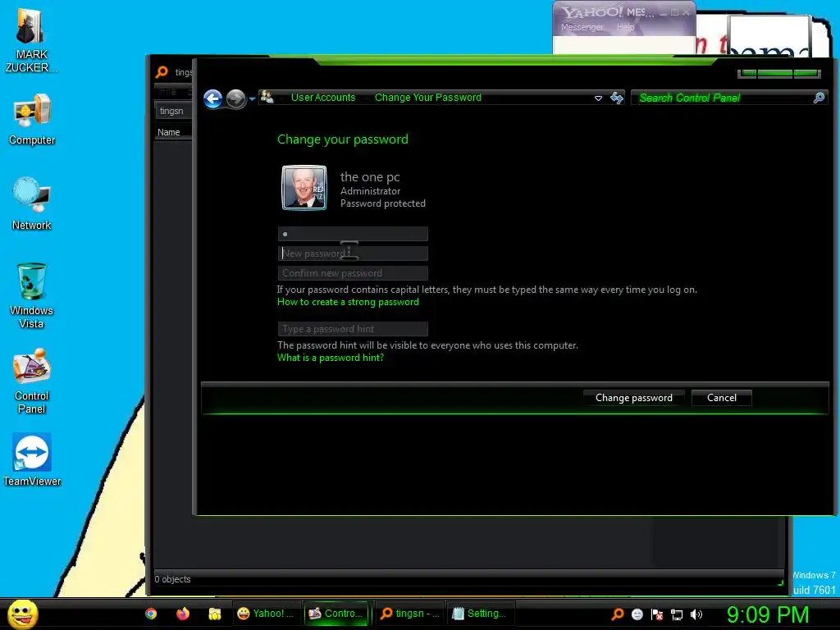840x630 pixels.
Task: Click the user account picture
Action: coord(304,188)
